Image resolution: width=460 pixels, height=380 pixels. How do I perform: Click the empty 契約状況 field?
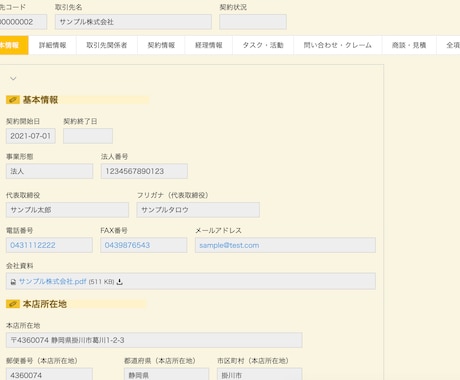253,22
